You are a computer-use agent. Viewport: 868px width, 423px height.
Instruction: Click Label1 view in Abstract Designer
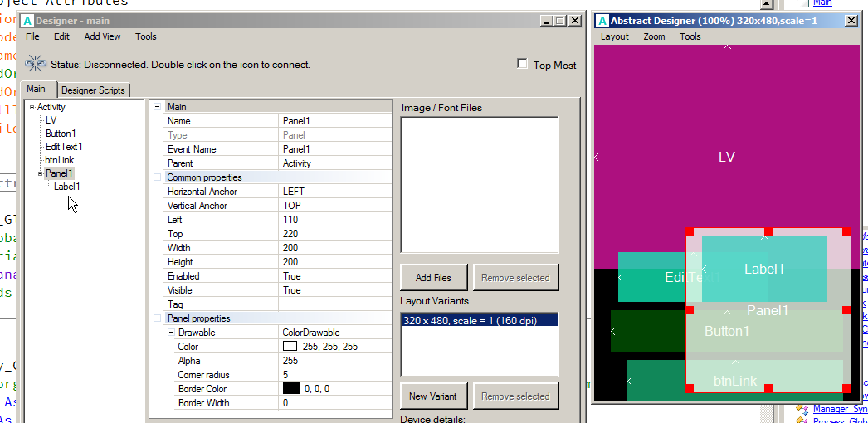pos(764,270)
